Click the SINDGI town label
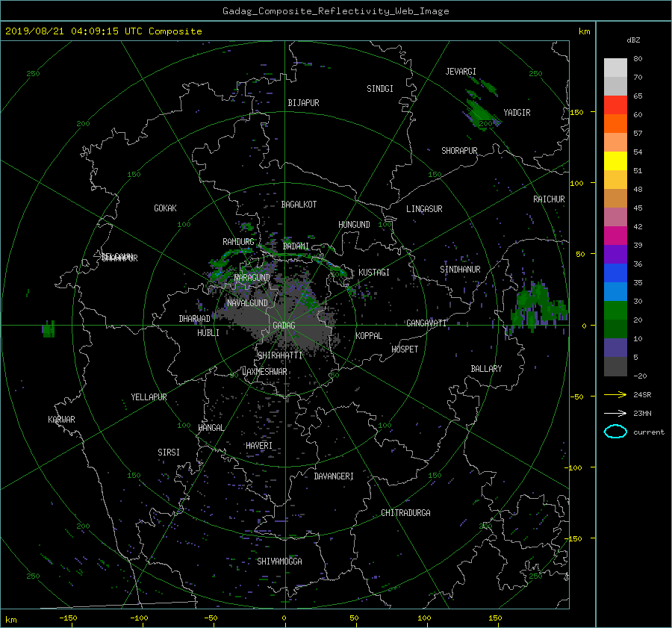672x628 pixels. [380, 89]
